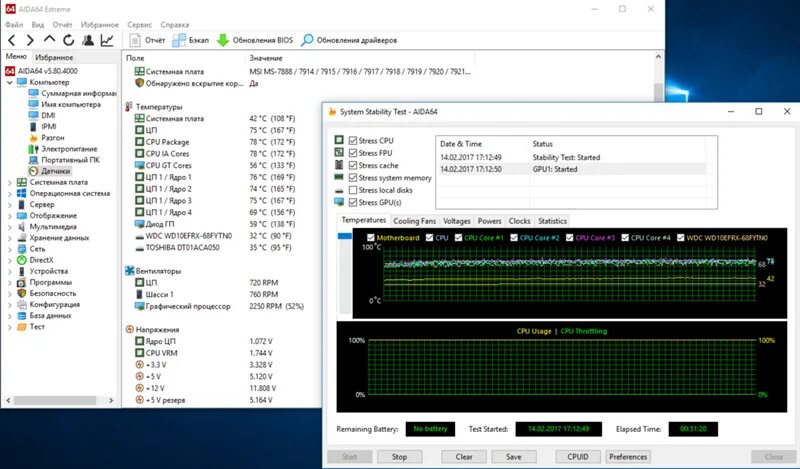
Task: Open Обновления драйверов from toolbar
Action: pyautogui.click(x=349, y=40)
